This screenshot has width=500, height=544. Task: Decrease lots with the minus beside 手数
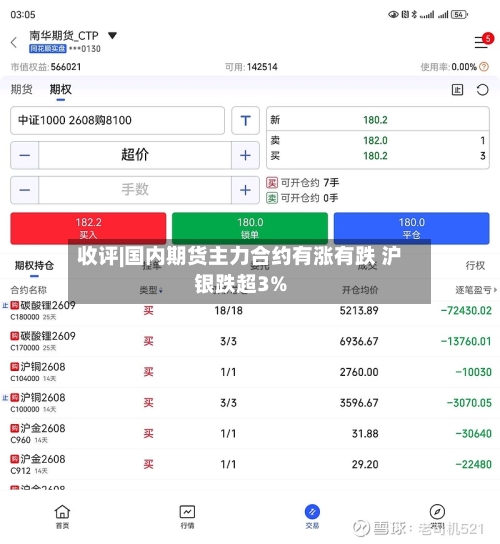pos(25,190)
